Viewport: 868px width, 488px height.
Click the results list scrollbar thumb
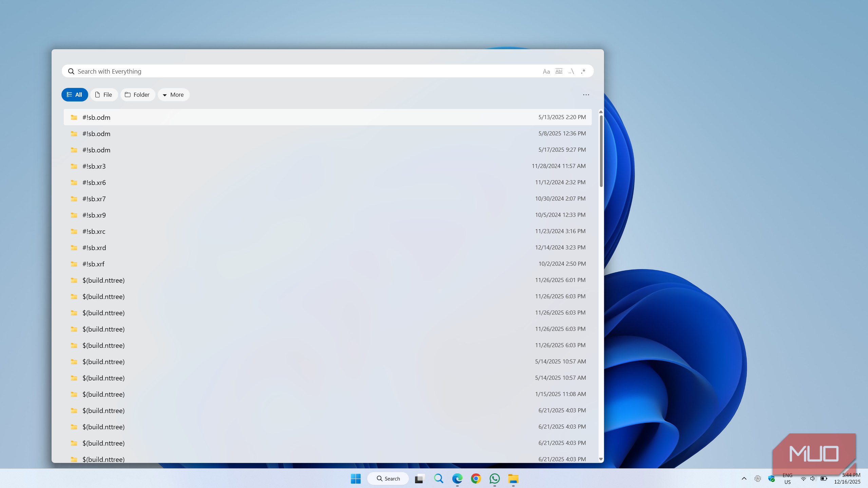[601, 151]
